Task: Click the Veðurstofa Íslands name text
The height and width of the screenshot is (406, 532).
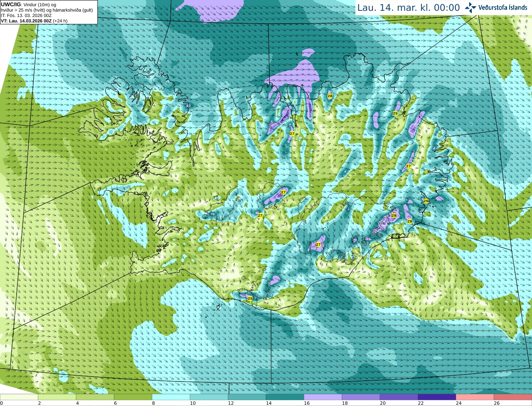Action: (x=503, y=7)
